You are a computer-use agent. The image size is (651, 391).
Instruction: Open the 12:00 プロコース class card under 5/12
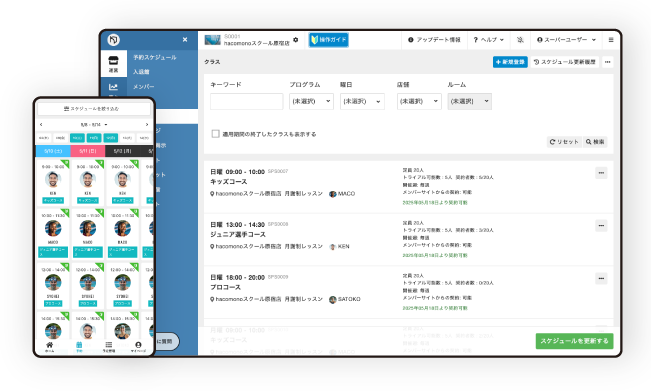[122, 286]
